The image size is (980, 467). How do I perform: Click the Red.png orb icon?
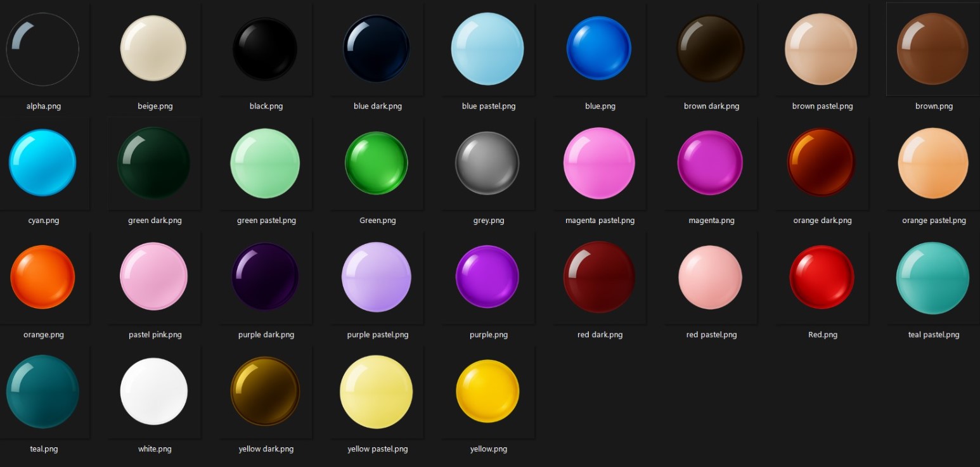tap(822, 277)
